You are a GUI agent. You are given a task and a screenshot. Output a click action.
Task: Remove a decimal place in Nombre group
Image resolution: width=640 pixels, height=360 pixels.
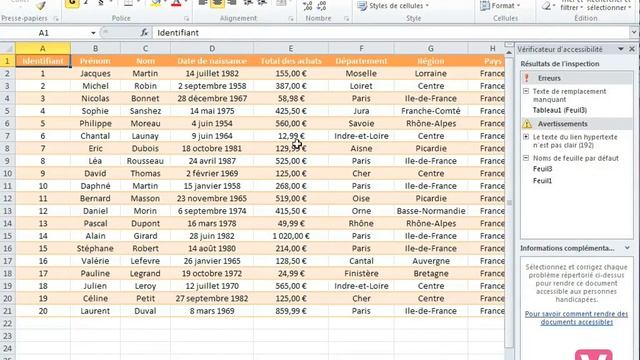(x=322, y=5)
